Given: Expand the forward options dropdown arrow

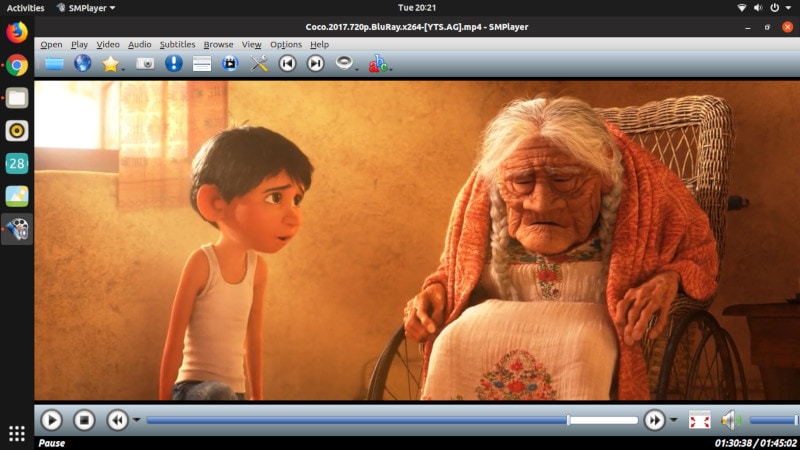Looking at the screenshot, I should (674, 420).
